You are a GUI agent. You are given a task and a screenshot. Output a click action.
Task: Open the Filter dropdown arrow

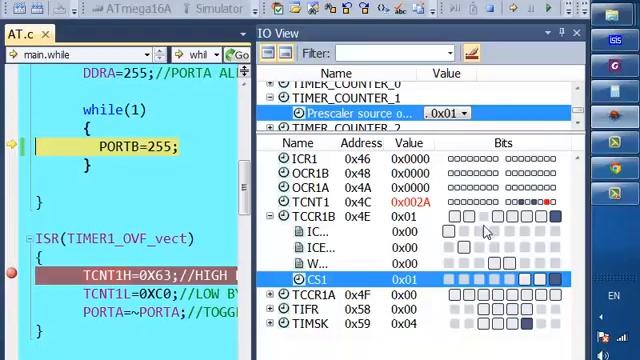[450, 53]
